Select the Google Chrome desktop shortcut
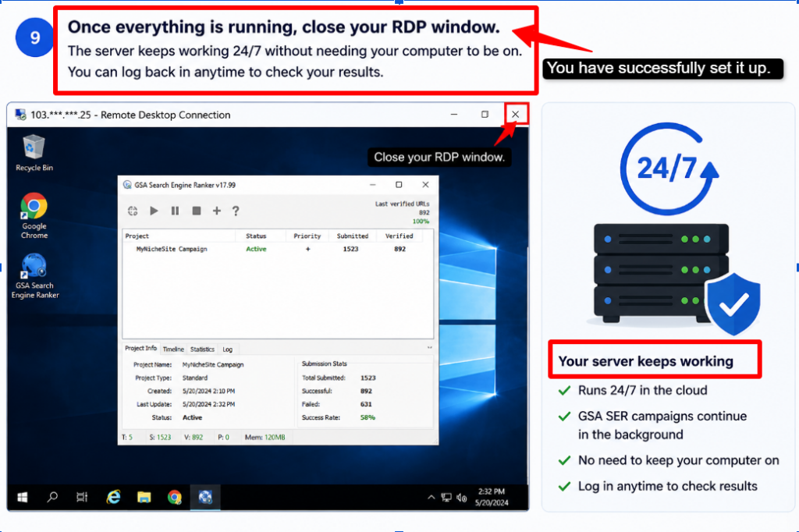 pos(34,215)
